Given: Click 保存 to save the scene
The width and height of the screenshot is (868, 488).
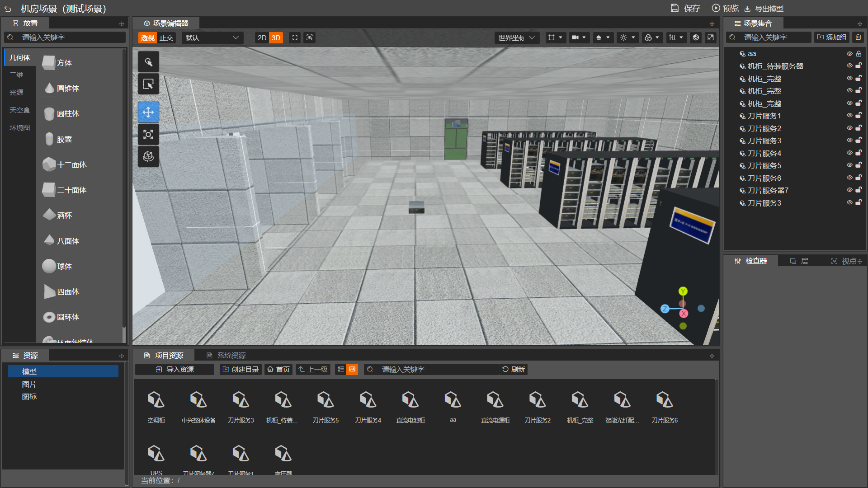Looking at the screenshot, I should 685,8.
